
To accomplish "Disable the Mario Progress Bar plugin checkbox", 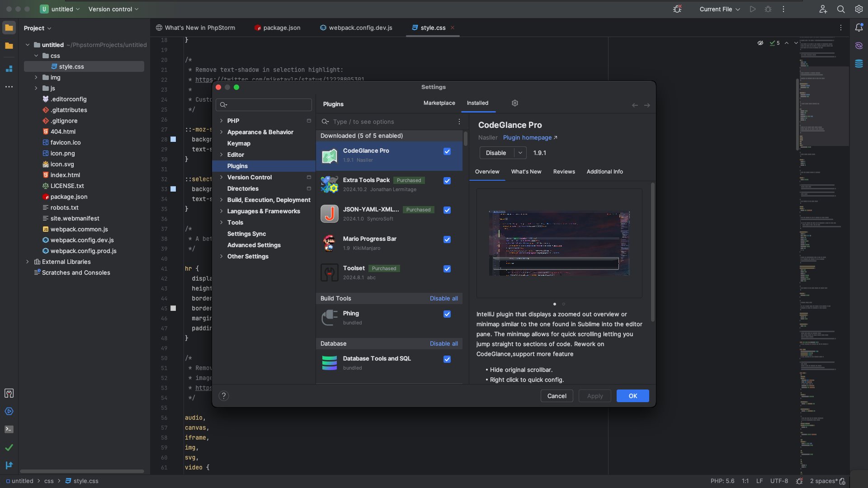I will click(x=447, y=239).
